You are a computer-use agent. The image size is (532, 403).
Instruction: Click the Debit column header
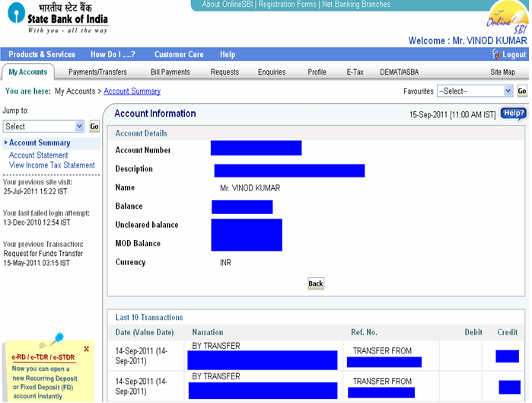pyautogui.click(x=473, y=332)
